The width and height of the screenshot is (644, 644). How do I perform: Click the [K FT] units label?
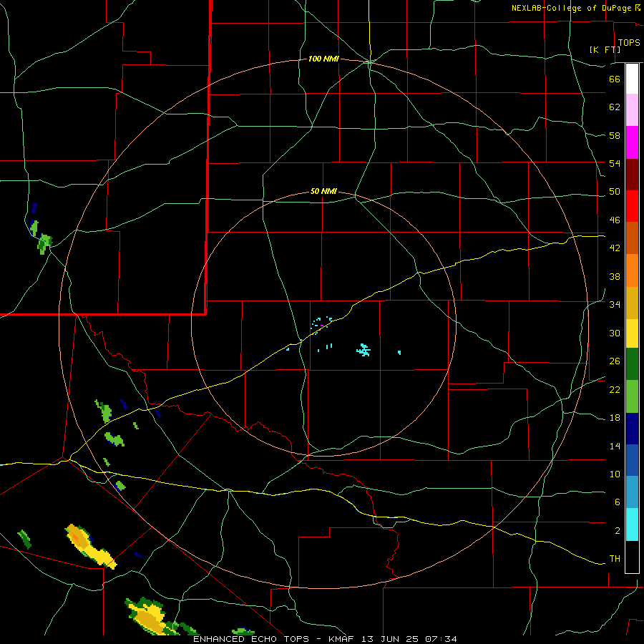[x=605, y=49]
